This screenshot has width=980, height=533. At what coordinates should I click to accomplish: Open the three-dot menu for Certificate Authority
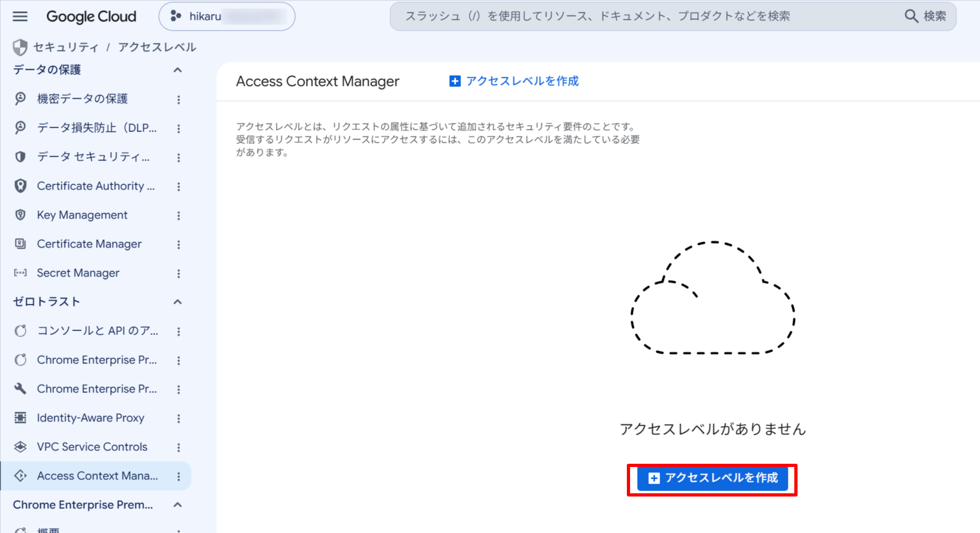coord(179,186)
